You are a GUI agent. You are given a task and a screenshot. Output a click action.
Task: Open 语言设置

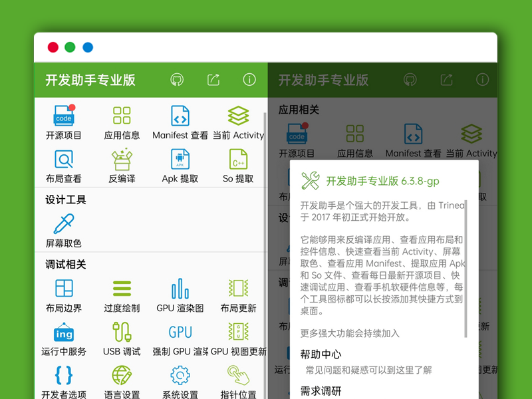[x=122, y=382]
